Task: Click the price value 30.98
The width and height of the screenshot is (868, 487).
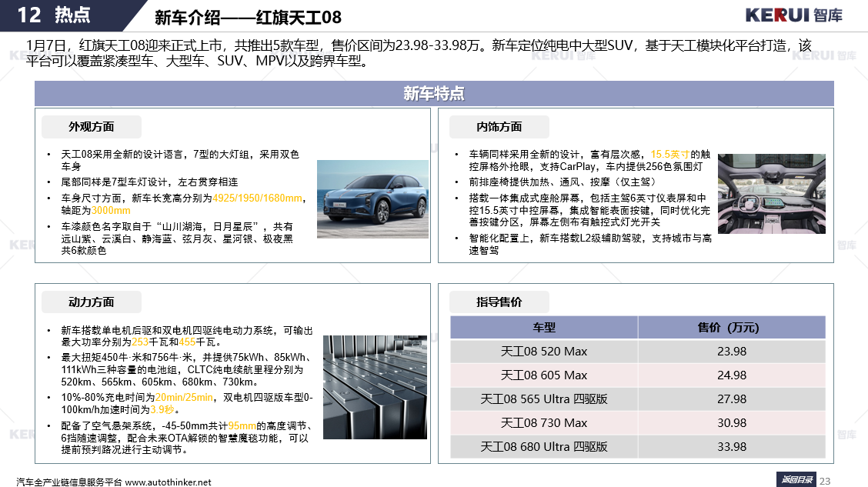Action: (732, 423)
